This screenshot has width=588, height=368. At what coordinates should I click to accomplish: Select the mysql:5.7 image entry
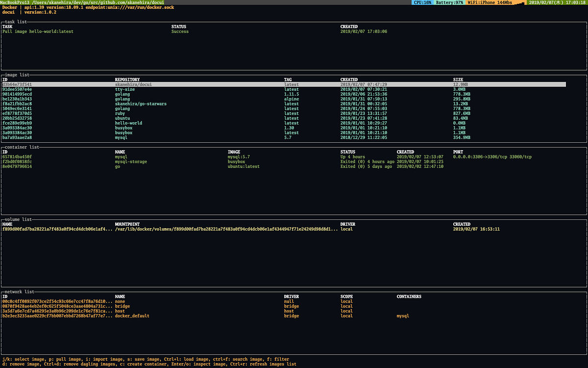pyautogui.click(x=122, y=137)
